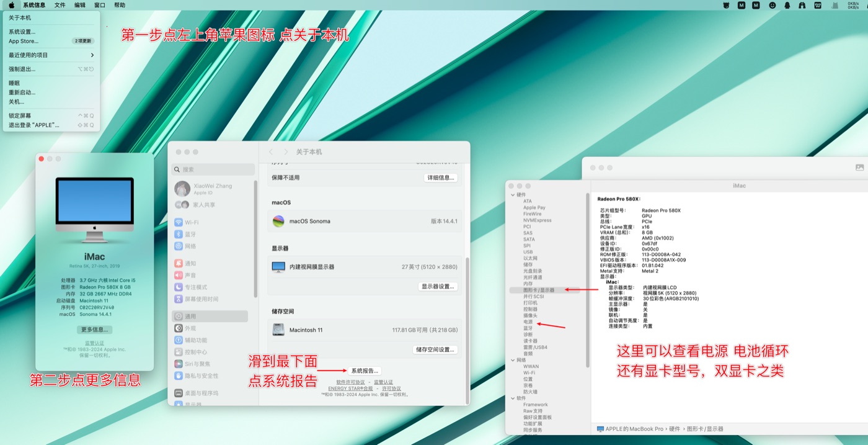Screen dimensions: 868x445
Task: Collapse the 网络 section in System Information
Action: click(512, 360)
